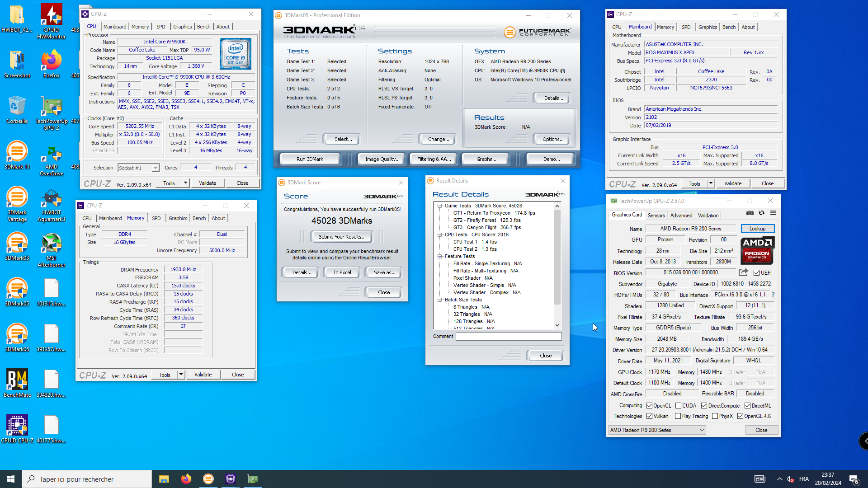Click Validate in CPU-Z Memory window
The image size is (868, 488).
(203, 375)
